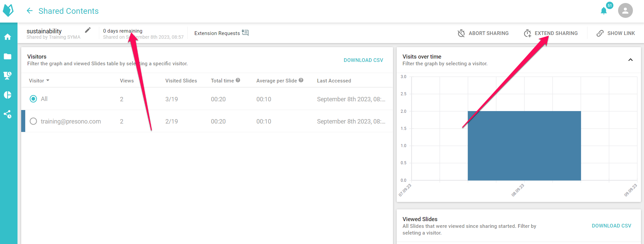Viewport: 644px width, 244px height.
Task: Click the 3/19 visited slides value
Action: point(172,99)
